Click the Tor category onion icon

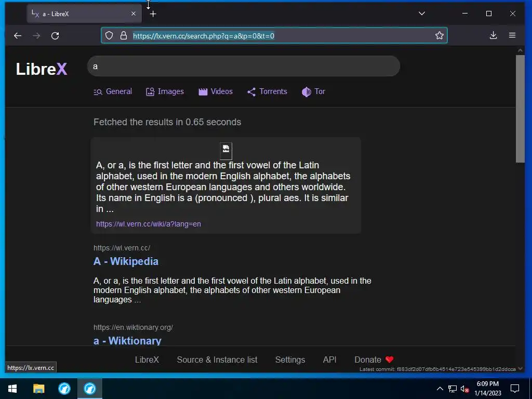click(x=307, y=92)
